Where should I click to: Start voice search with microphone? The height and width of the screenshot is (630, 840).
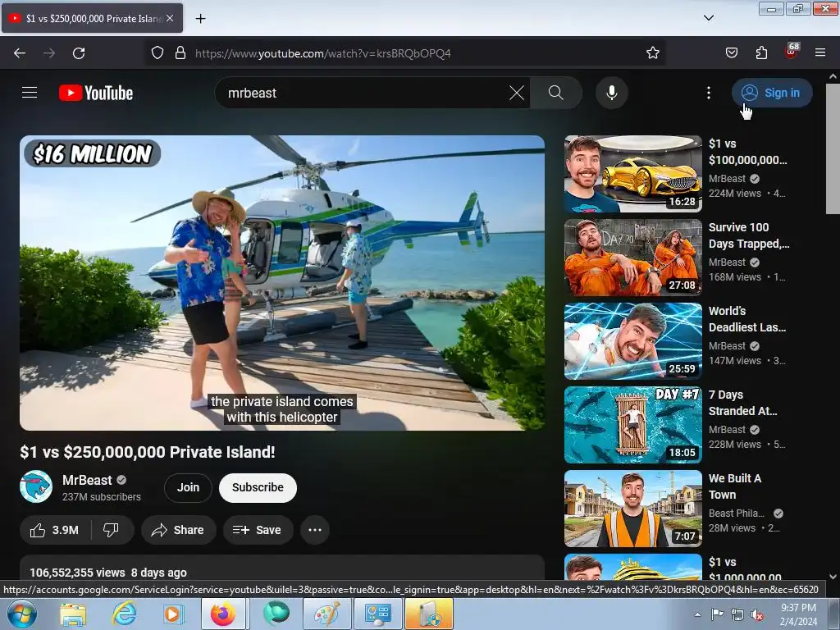click(612, 93)
